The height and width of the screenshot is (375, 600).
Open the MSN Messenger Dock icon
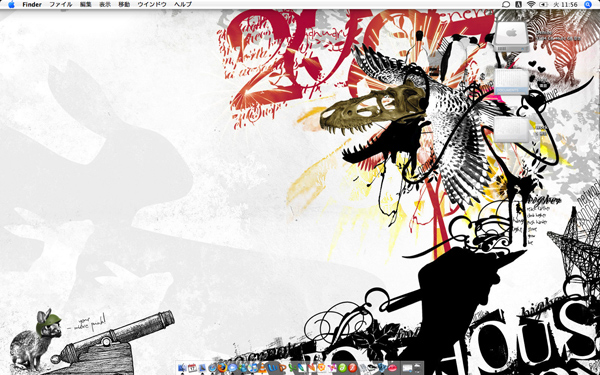tap(242, 368)
